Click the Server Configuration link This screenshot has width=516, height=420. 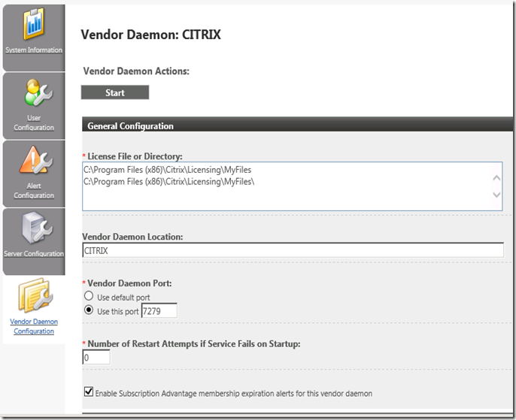[34, 254]
